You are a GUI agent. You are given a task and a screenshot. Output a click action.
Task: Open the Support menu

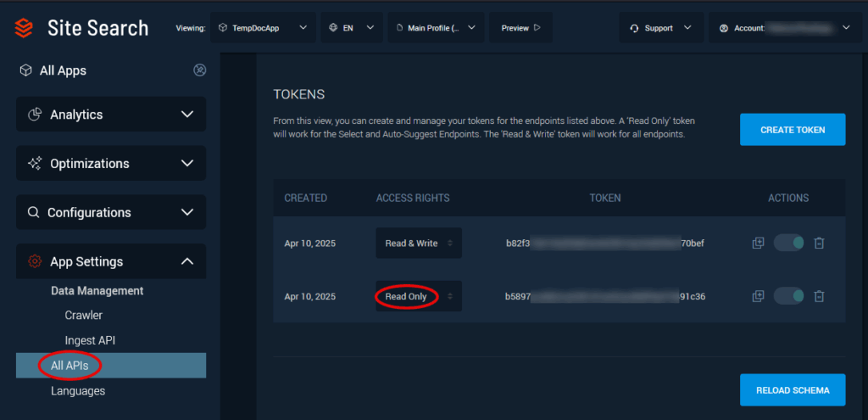(660, 28)
